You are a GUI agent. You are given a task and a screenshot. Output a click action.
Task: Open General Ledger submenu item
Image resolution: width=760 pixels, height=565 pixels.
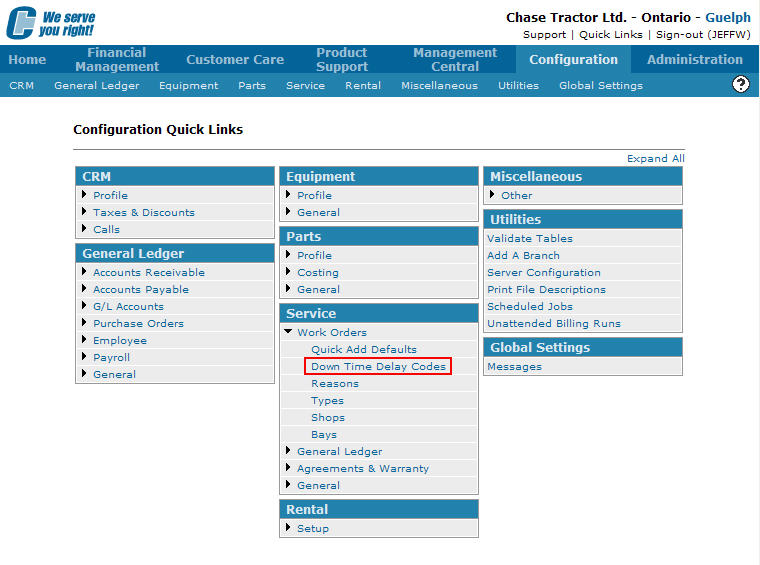[96, 86]
